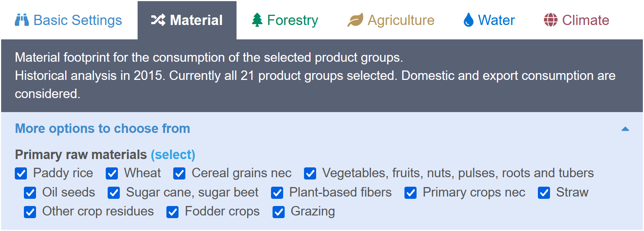Image resolution: width=644 pixels, height=231 pixels.
Task: Uncheck the Fodder crops checkbox
Action: [x=172, y=212]
